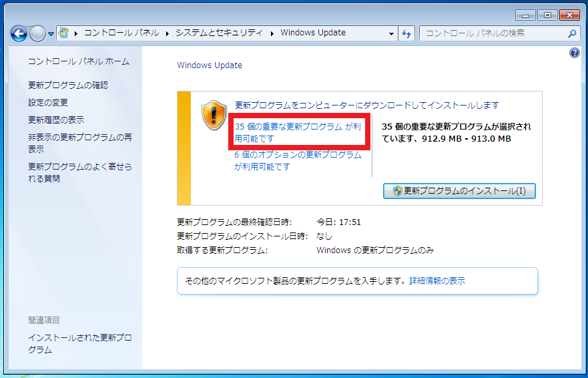
Task: Open the blue help question mark icon
Action: coord(574,53)
